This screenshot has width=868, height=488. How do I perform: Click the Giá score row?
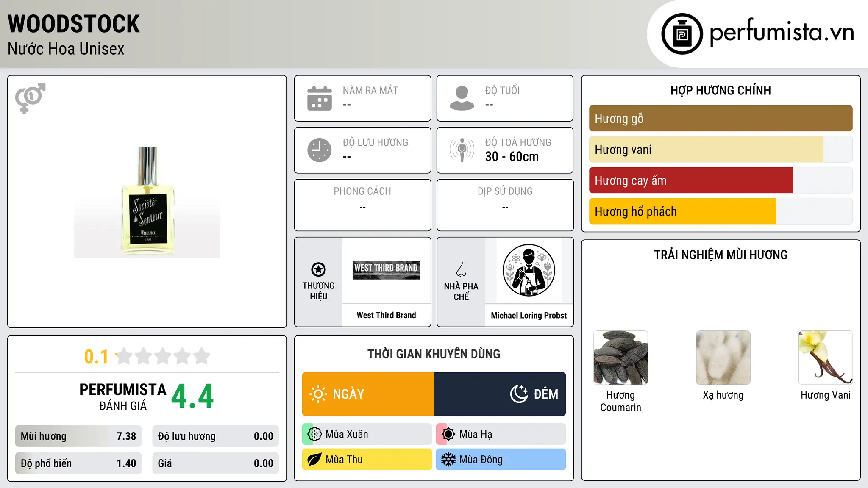pos(215,463)
